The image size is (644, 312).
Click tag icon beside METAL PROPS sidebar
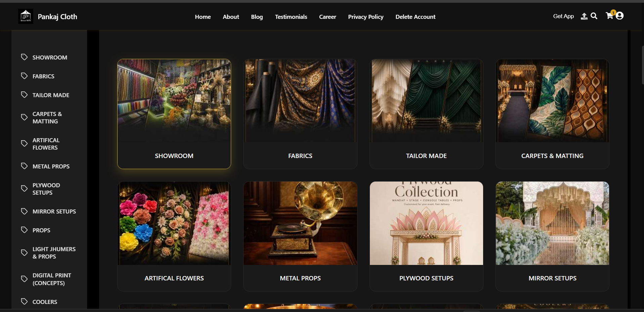click(24, 166)
